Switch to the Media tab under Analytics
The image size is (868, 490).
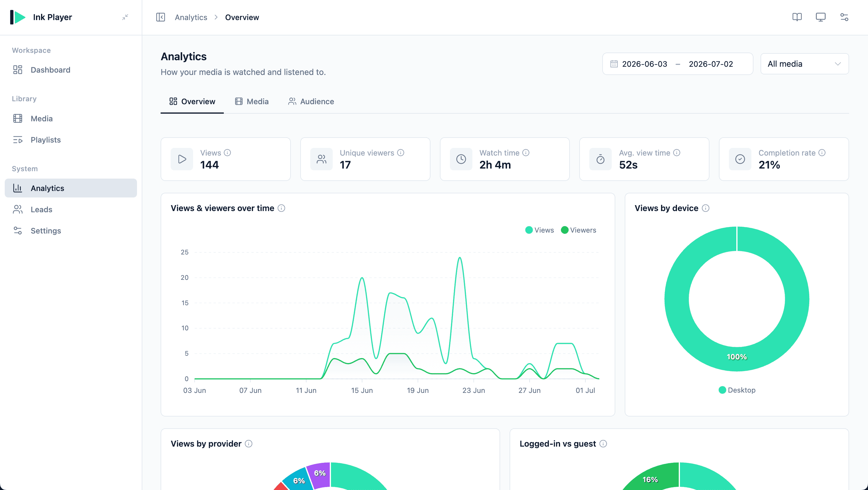(x=252, y=102)
